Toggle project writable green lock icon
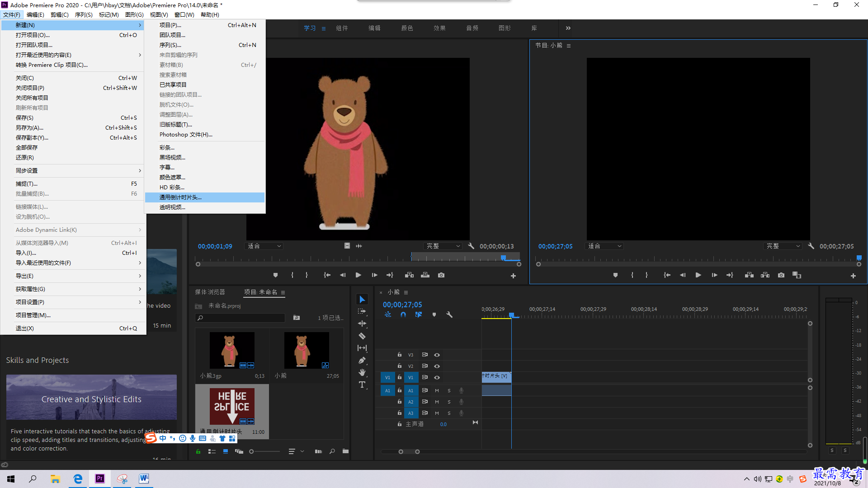Screen dimensions: 868x488 [x=198, y=451]
